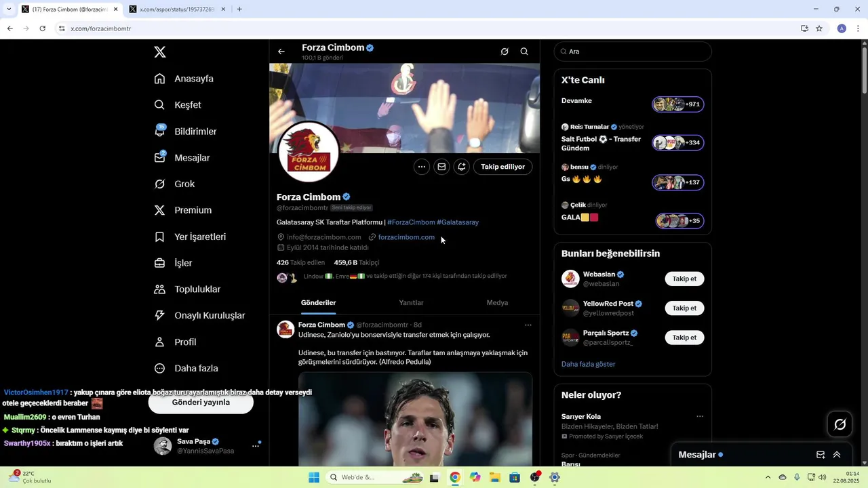The image size is (868, 488).
Task: Open a new browser tab
Action: point(239,9)
